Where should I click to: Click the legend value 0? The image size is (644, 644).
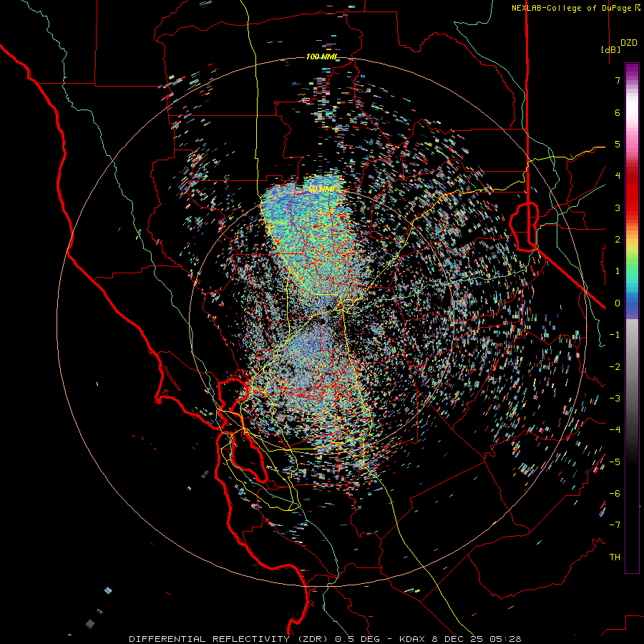[x=618, y=303]
